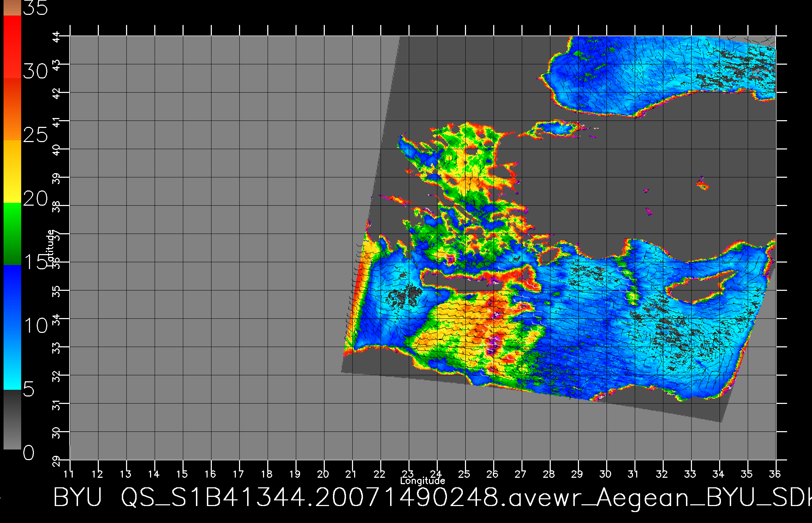Click longitude tick label 17
The image size is (812, 523).
tap(239, 474)
